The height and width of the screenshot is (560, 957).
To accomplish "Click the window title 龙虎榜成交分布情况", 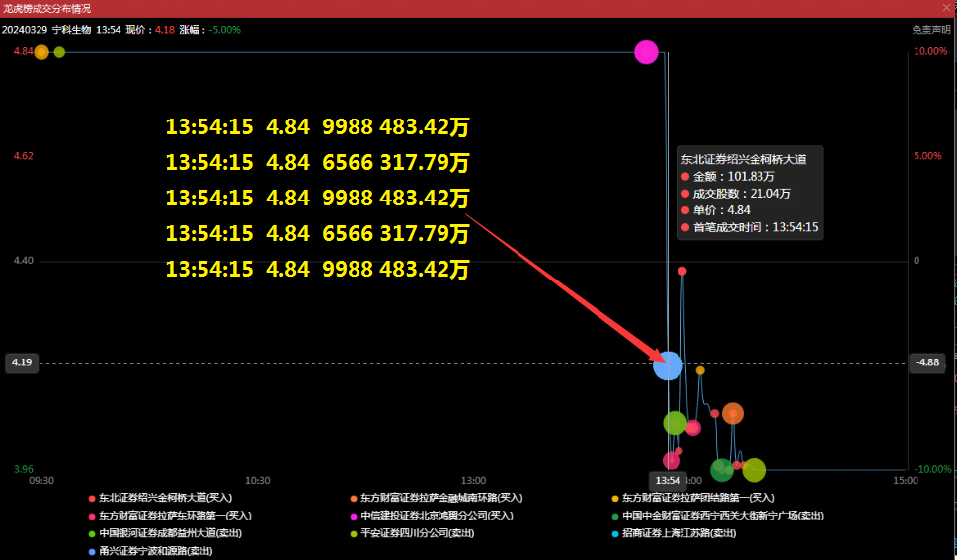I will (47, 9).
